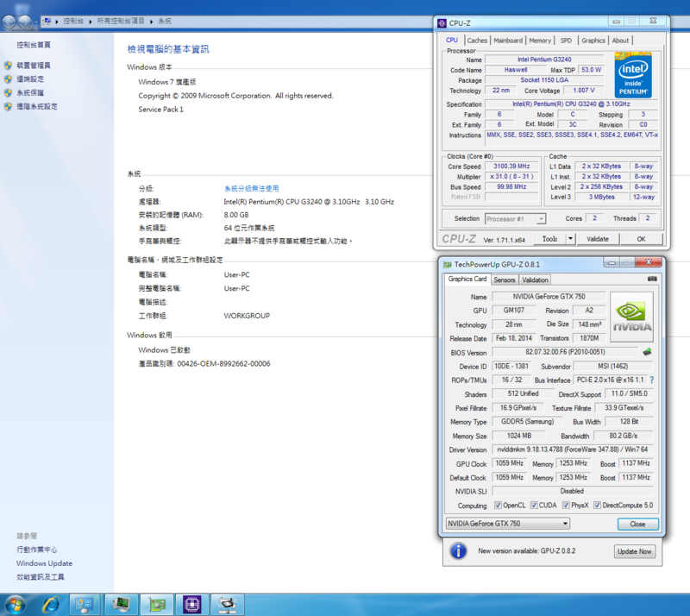Click the 所有控制台項目 breadcrumb
Screen dimensions: 690x616
(x=121, y=21)
